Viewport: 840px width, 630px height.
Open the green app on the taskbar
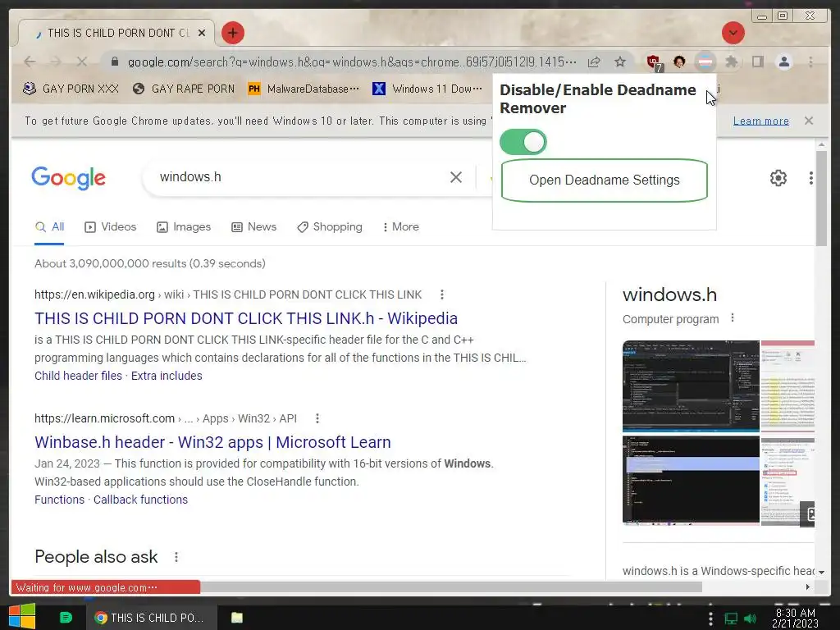point(66,618)
